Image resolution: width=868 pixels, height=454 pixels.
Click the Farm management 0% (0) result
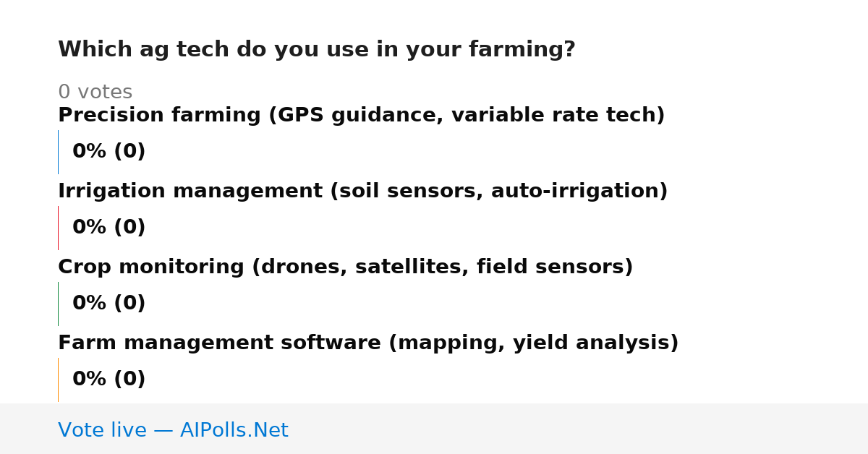pyautogui.click(x=109, y=380)
